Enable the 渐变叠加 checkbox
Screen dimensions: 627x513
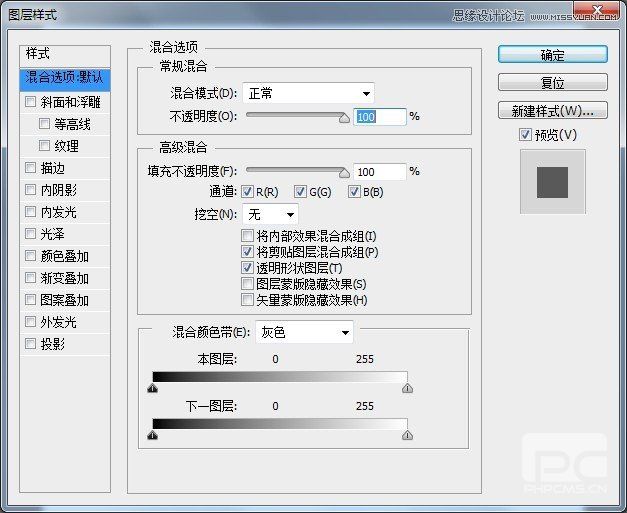coord(30,277)
